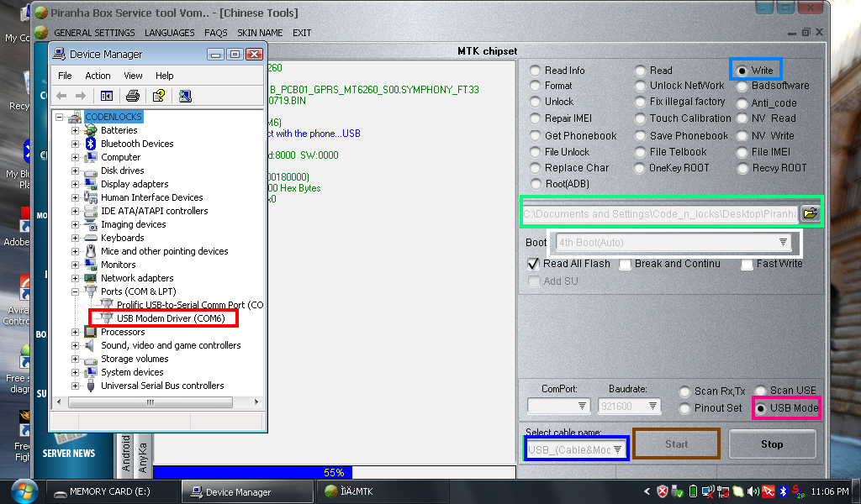Click the Help properties toolbar icon
This screenshot has height=504, width=861.
tap(157, 96)
